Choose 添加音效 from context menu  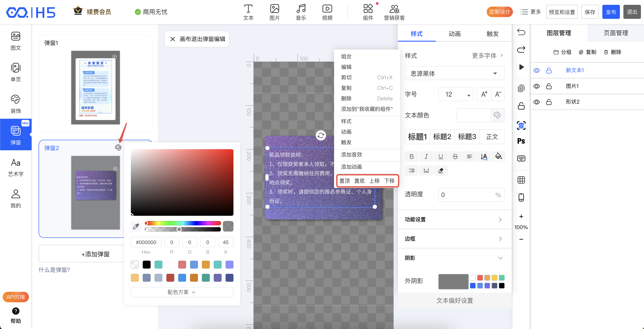(352, 155)
